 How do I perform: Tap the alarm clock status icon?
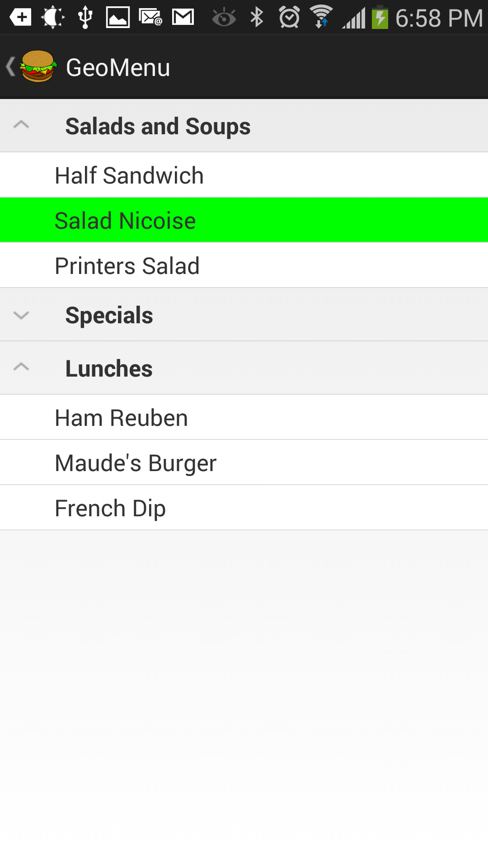[x=289, y=18]
